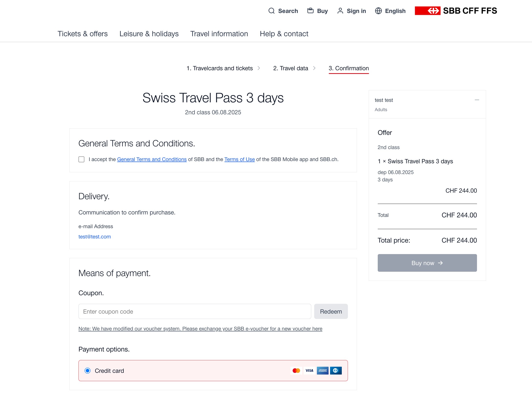Click chevron after Travelcards and tickets step

pyautogui.click(x=259, y=68)
